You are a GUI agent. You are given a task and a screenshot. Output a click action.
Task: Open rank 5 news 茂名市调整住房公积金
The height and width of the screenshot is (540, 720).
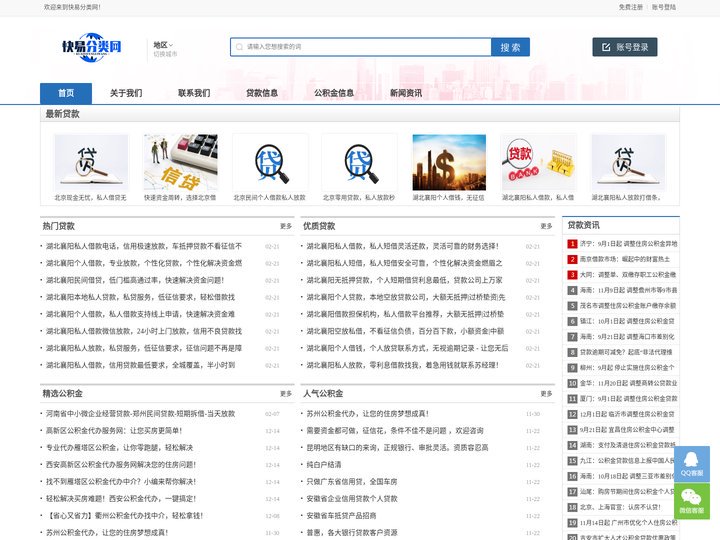[x=628, y=306]
